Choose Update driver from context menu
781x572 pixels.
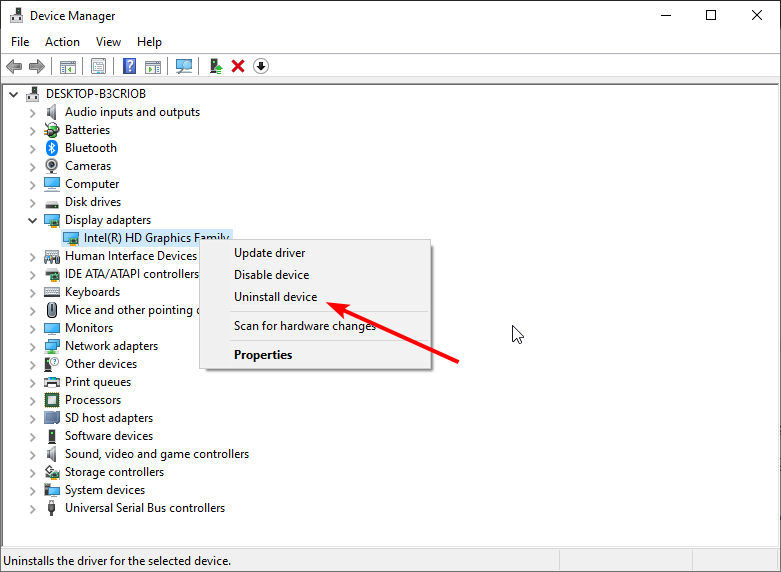click(315, 253)
